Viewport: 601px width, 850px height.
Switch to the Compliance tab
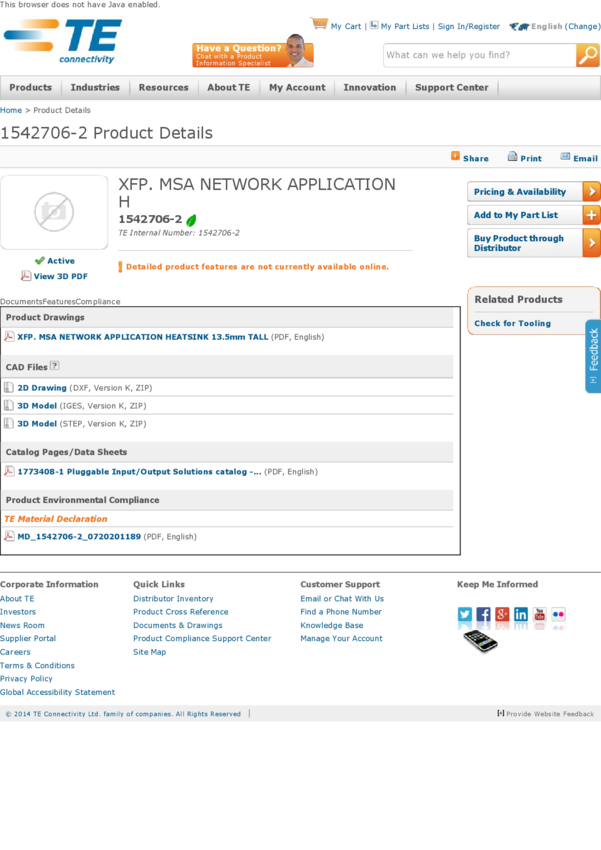[x=98, y=301]
